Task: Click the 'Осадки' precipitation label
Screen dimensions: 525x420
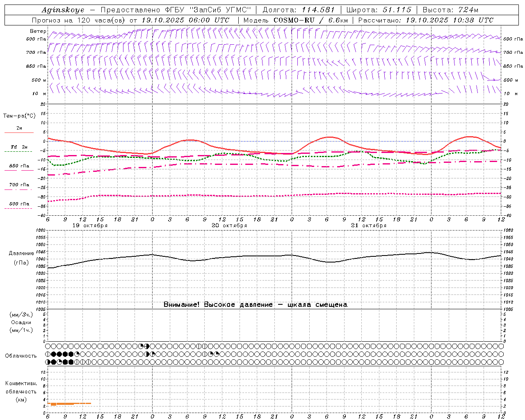Action: click(21, 322)
